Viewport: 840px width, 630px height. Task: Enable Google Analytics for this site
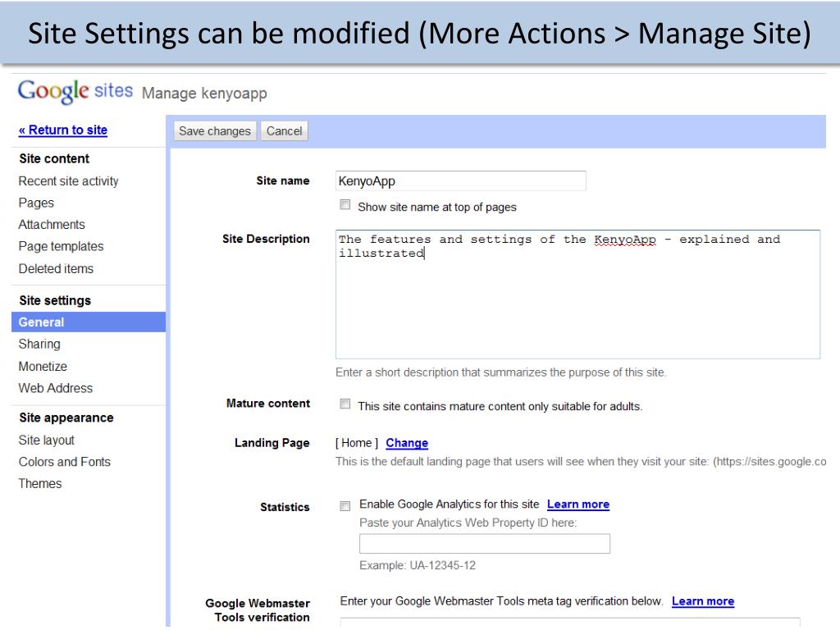coord(345,506)
